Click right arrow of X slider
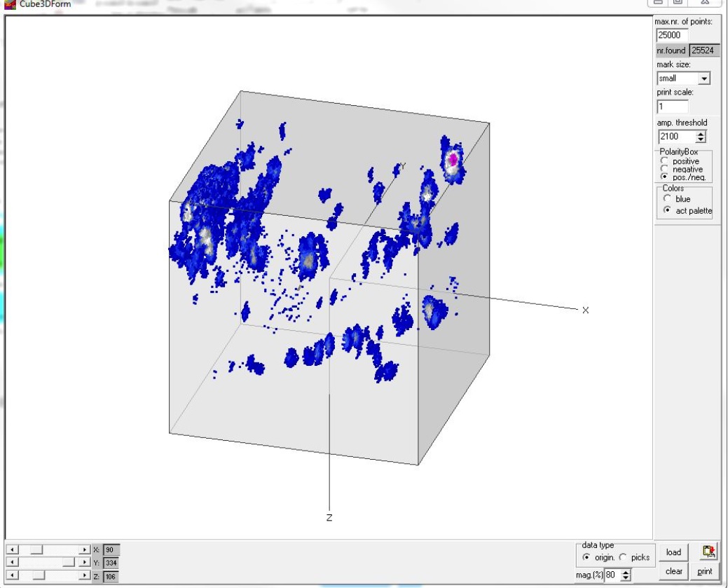This screenshot has width=728, height=588. click(x=85, y=550)
